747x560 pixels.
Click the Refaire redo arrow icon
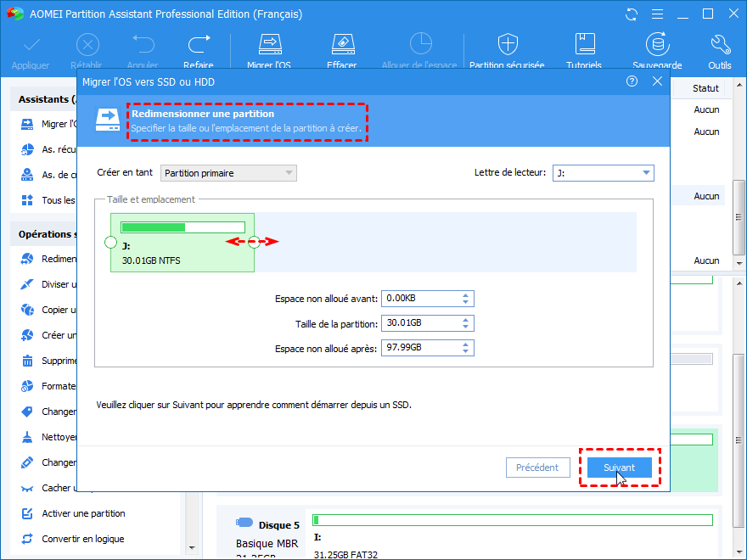pos(199,44)
